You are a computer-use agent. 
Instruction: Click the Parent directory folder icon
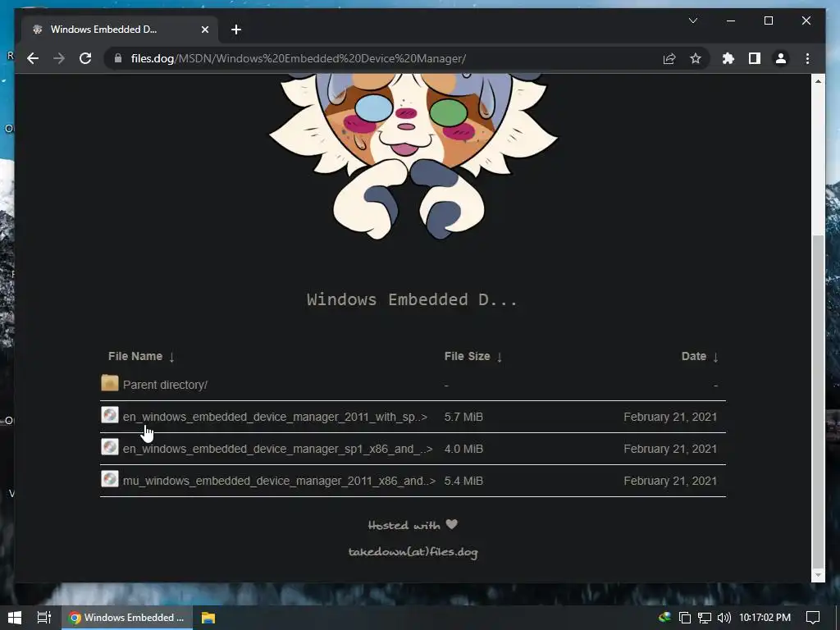click(x=110, y=383)
